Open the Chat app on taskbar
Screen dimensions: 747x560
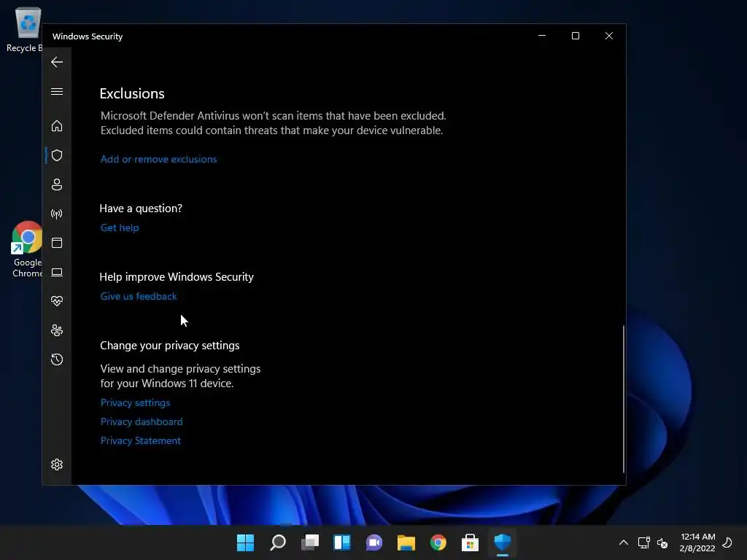click(x=374, y=542)
